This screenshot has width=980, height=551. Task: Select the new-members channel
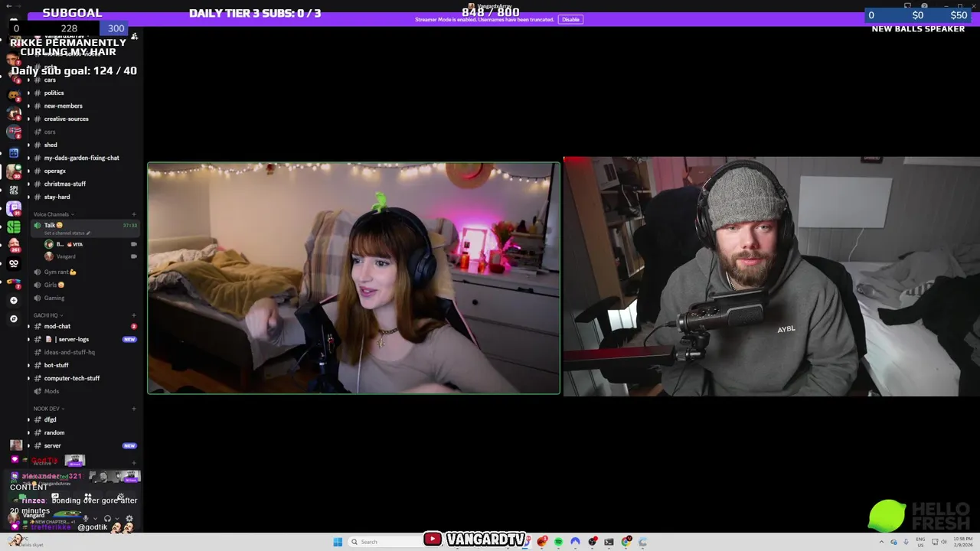tap(63, 106)
